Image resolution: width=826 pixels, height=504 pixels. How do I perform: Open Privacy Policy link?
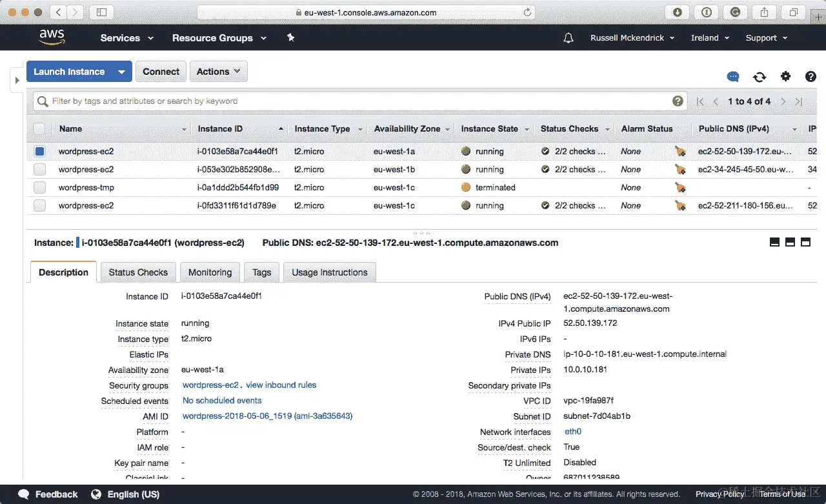[x=720, y=494]
